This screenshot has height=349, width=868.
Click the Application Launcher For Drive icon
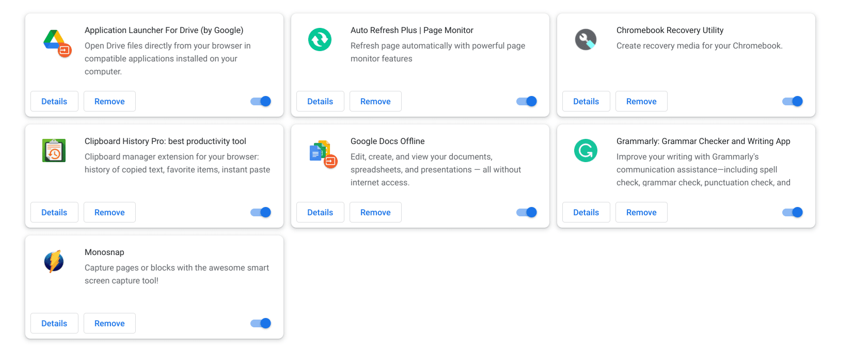tap(57, 43)
